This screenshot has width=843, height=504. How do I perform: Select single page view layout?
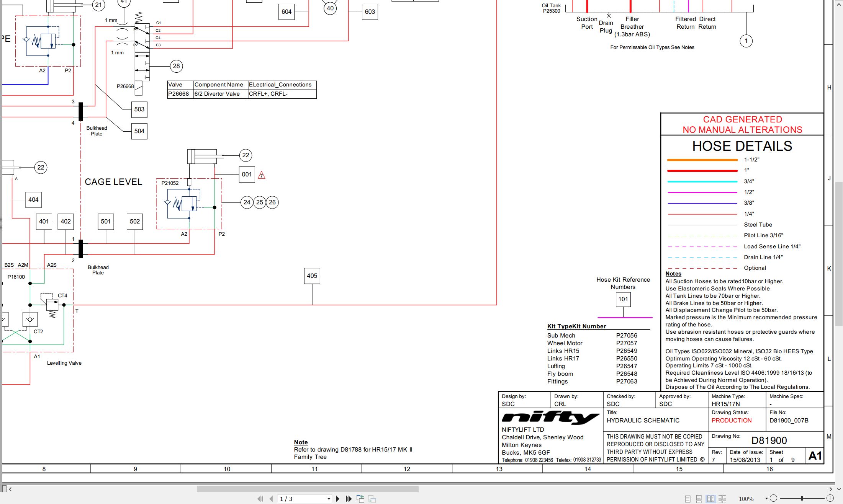click(x=687, y=499)
